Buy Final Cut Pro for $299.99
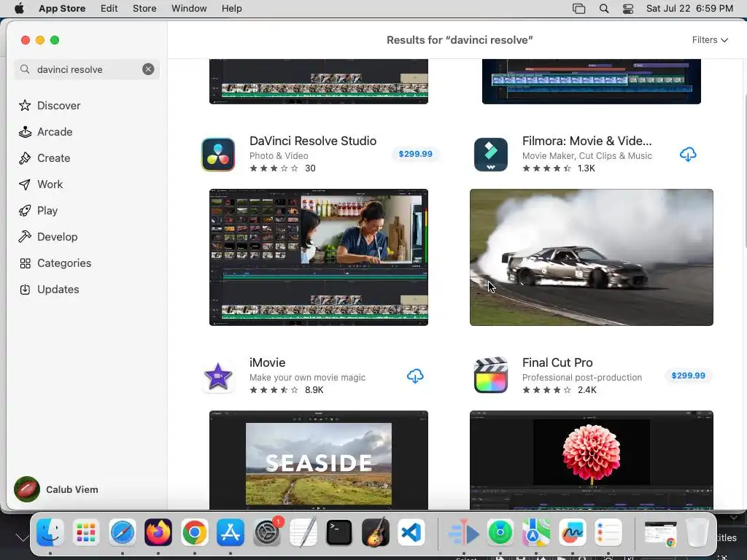Screen dimensions: 747x560 pyautogui.click(x=688, y=376)
